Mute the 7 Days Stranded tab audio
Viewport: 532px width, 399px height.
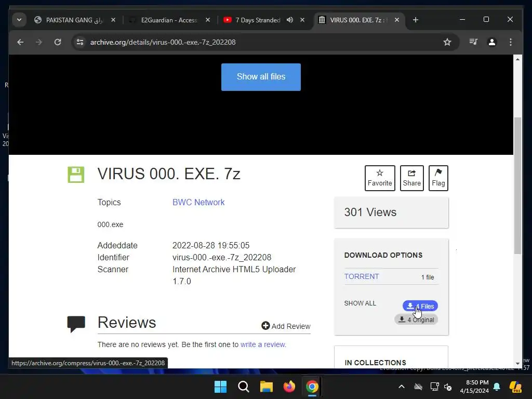[290, 20]
